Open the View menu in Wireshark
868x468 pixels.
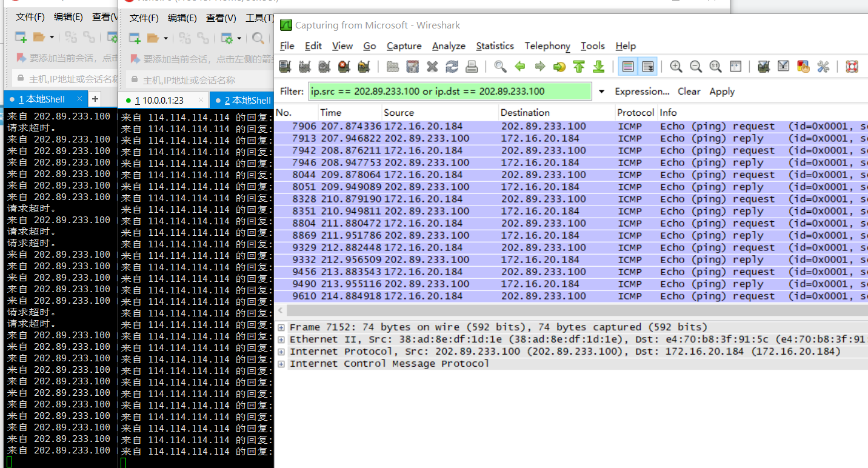(342, 46)
